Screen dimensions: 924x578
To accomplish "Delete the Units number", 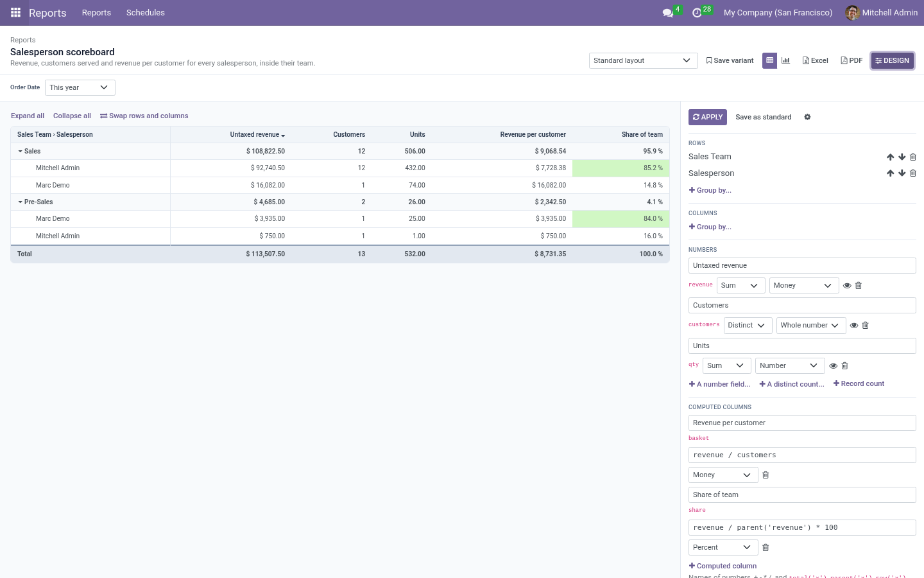I will click(844, 365).
